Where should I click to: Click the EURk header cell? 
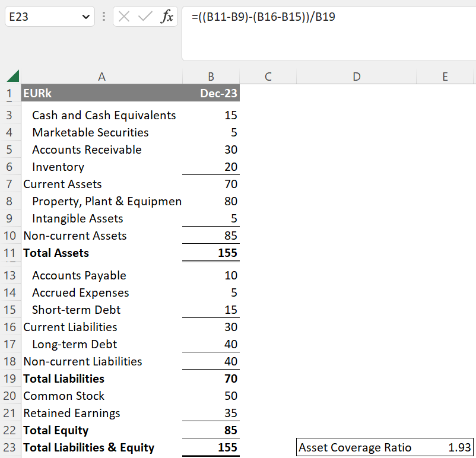[x=101, y=93]
